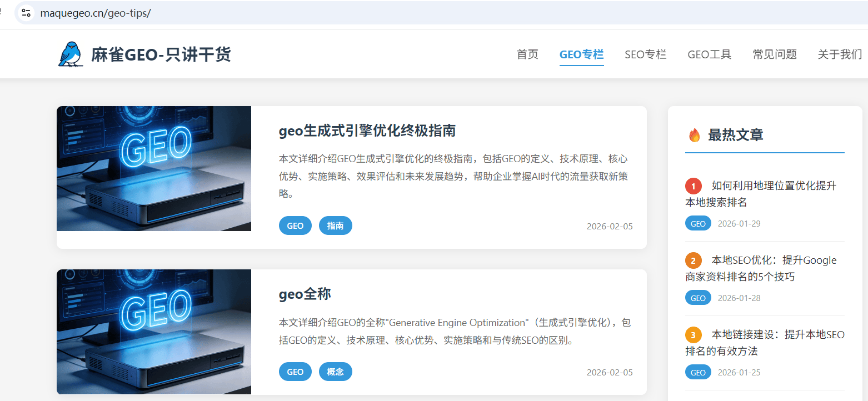The width and height of the screenshot is (868, 401).
Task: Click the bluebird site logo
Action: tap(69, 53)
